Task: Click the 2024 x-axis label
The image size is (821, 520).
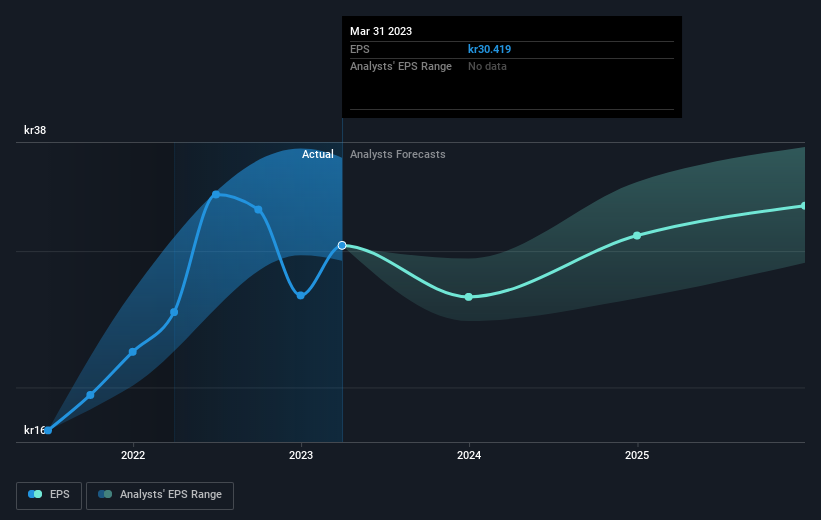Action: click(469, 455)
